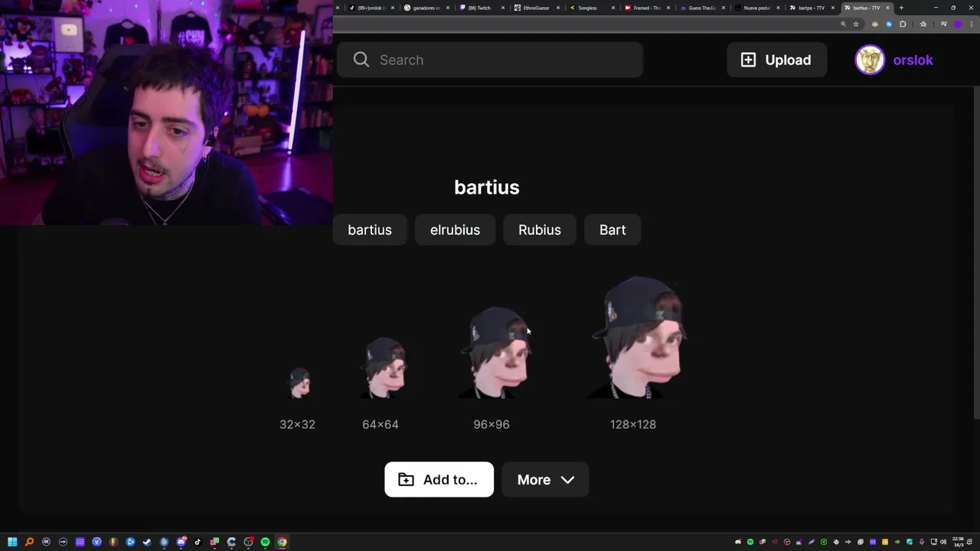Click the search magnifier icon

click(361, 60)
